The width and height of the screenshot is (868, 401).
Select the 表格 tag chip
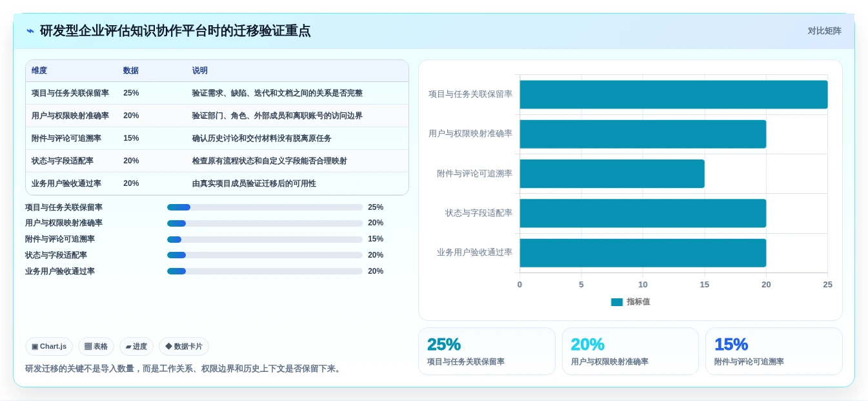click(96, 347)
